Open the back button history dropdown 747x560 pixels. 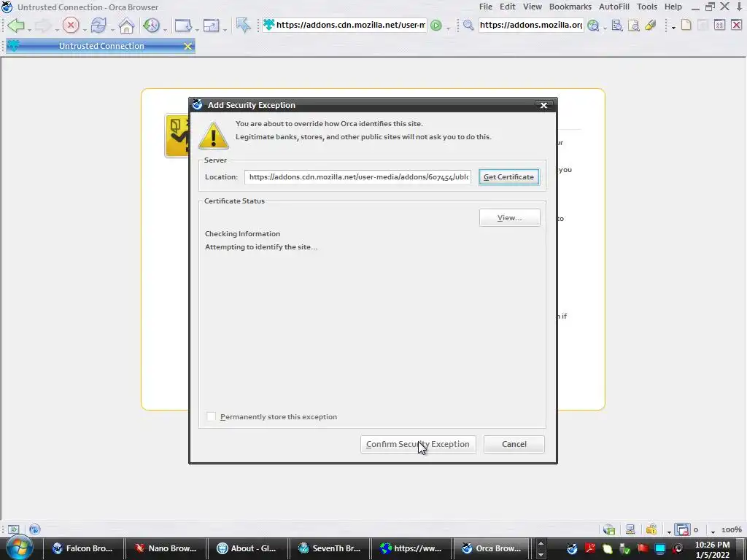click(x=29, y=29)
